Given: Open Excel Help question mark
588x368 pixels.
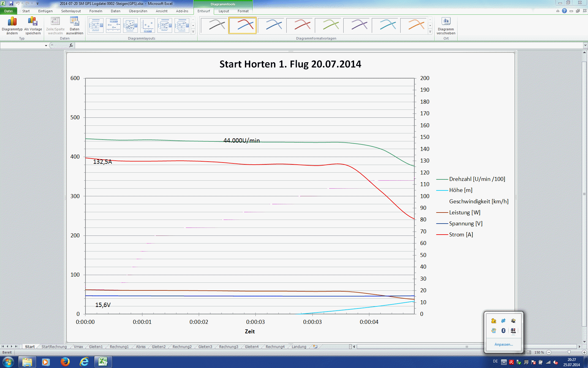Looking at the screenshot, I should (564, 11).
